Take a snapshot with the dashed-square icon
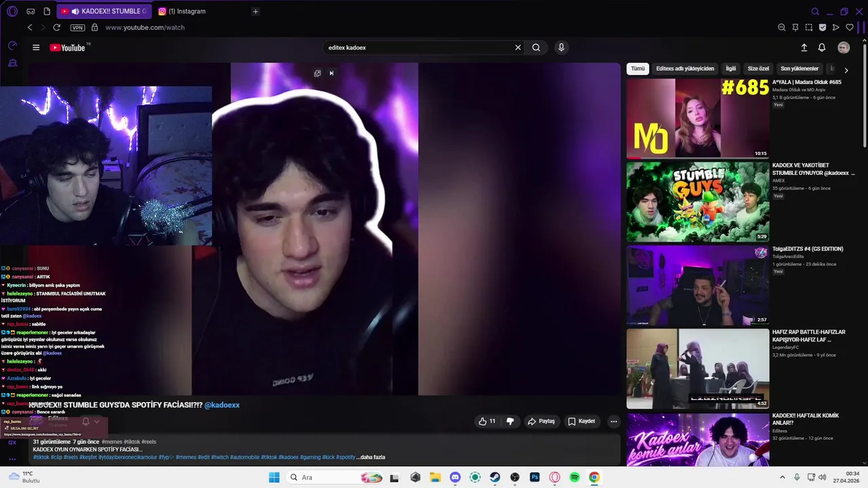Screen dimensions: 868x488 [809, 28]
